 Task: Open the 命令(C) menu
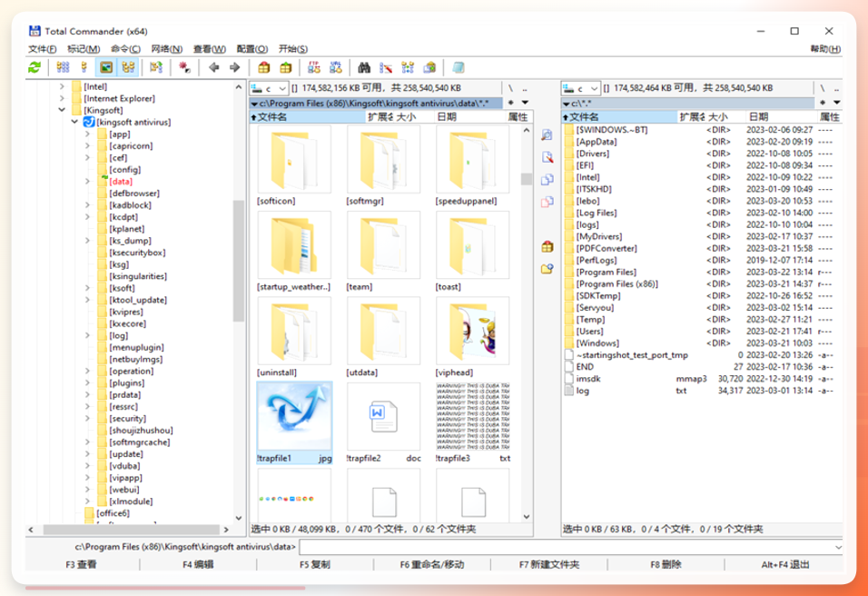point(125,49)
